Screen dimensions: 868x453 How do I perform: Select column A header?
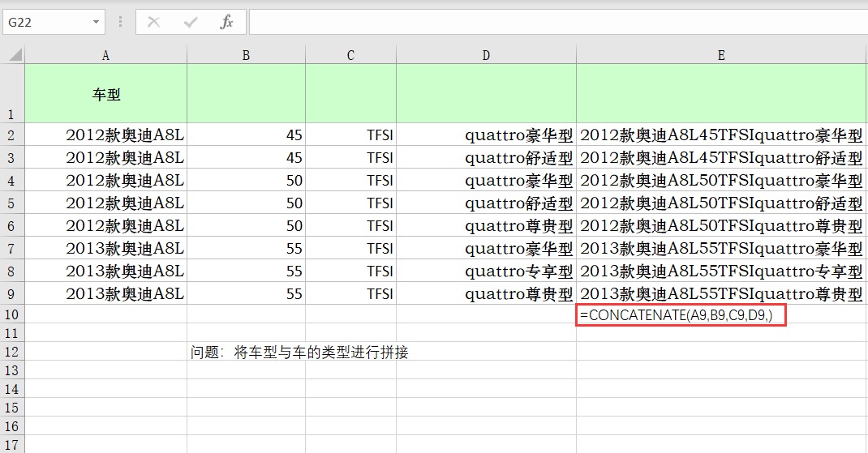pos(105,55)
